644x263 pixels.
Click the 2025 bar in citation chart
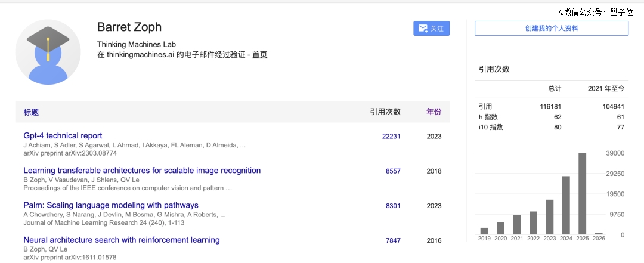[582, 194]
